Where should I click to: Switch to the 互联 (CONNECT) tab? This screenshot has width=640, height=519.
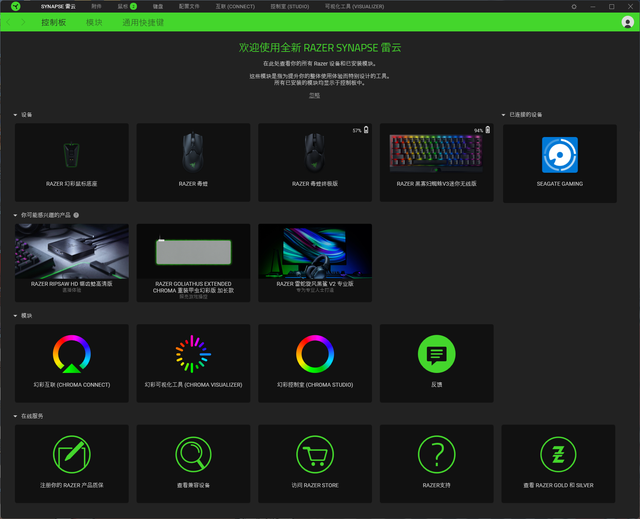tap(235, 7)
